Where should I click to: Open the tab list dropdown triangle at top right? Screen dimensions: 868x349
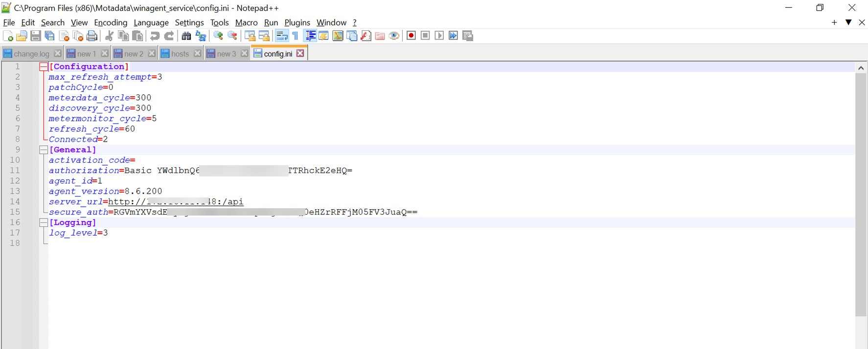(x=848, y=22)
